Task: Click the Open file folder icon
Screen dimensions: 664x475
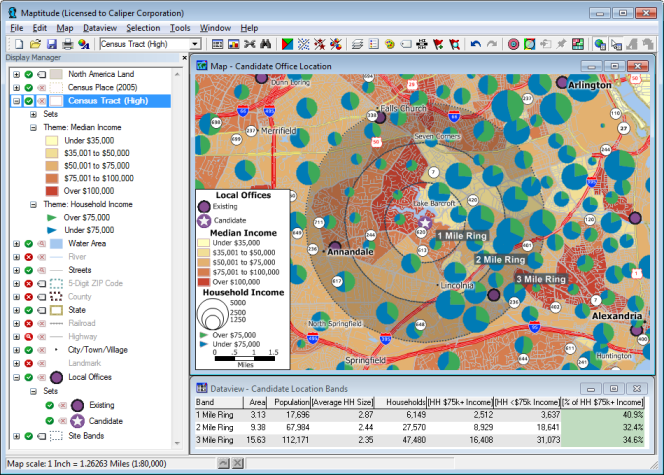Action: 35,45
